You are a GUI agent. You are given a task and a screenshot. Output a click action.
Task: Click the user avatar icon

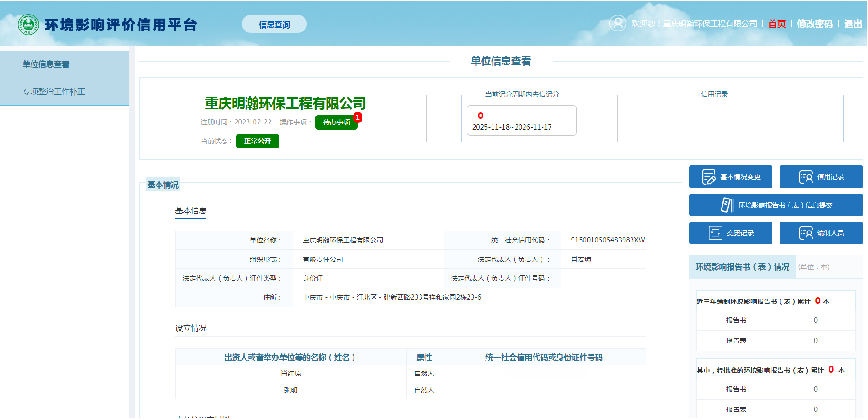tap(618, 23)
